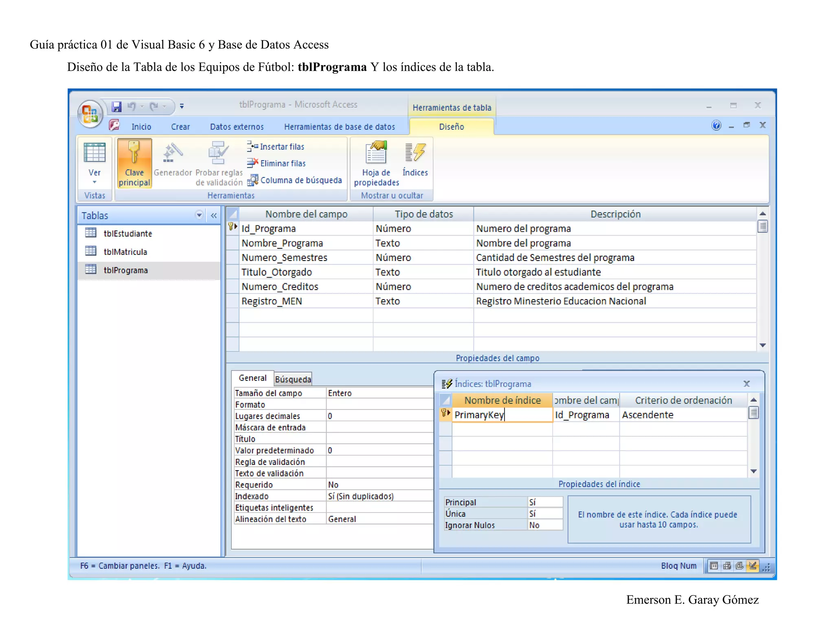Open Herramientas de base de datos tab
This screenshot has width=834, height=644.
point(339,127)
